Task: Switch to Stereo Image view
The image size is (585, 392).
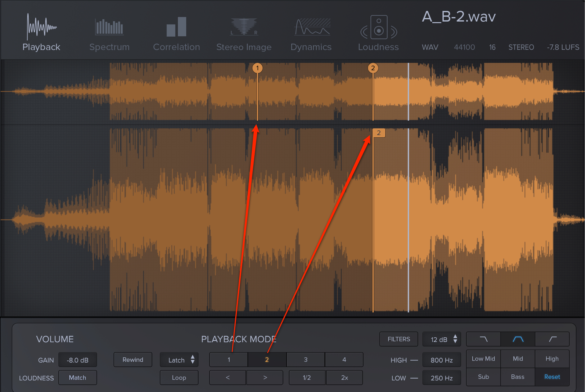Action: [x=244, y=35]
